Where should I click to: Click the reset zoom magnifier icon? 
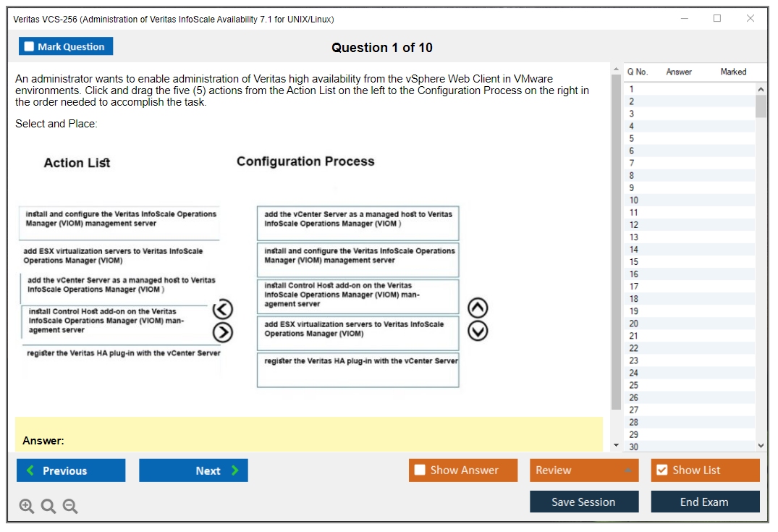[x=48, y=506]
